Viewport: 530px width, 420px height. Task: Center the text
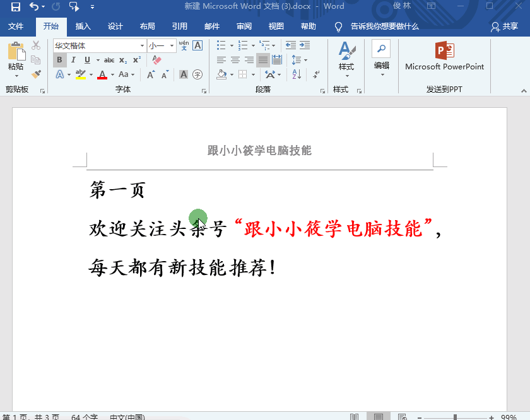pos(235,60)
